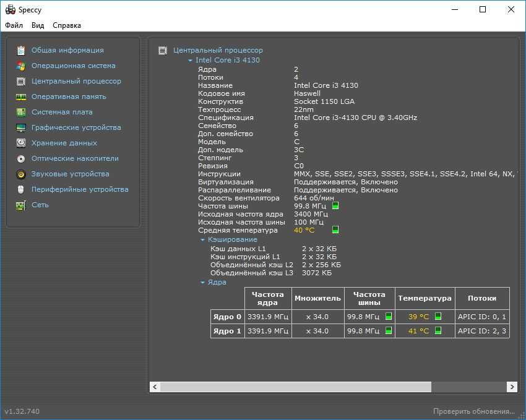
Task: Collapse the Кэширование section
Action: 202,239
